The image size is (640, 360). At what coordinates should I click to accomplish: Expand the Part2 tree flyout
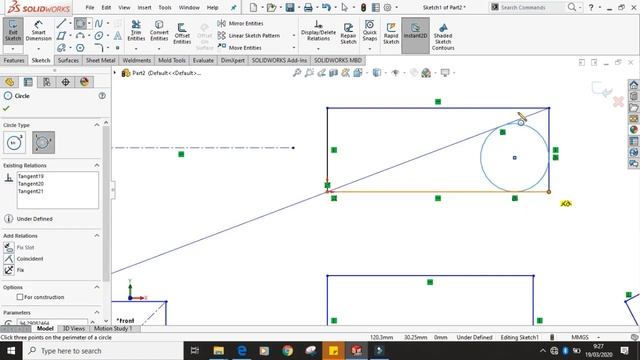pyautogui.click(x=115, y=73)
